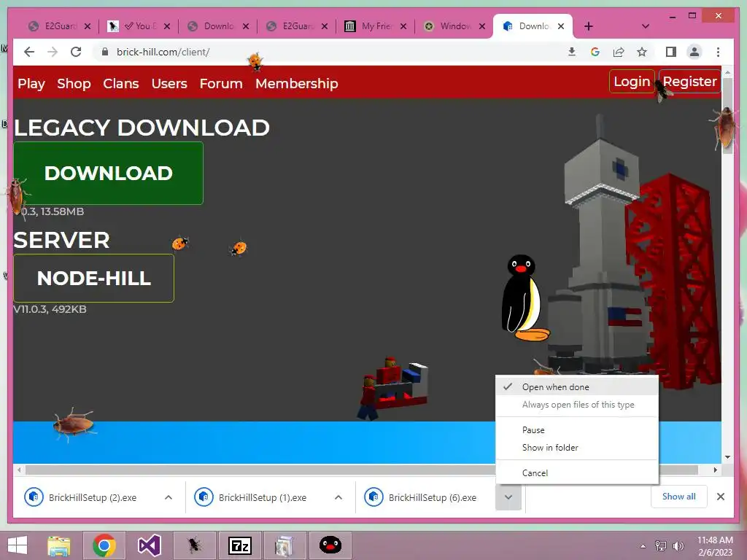Open the Chrome profile avatar

click(694, 52)
